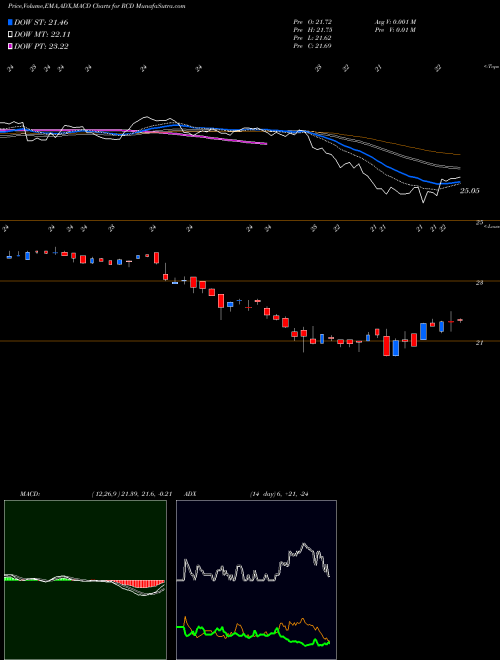Click the blue DOW ST legend swatch

coord(10,22)
